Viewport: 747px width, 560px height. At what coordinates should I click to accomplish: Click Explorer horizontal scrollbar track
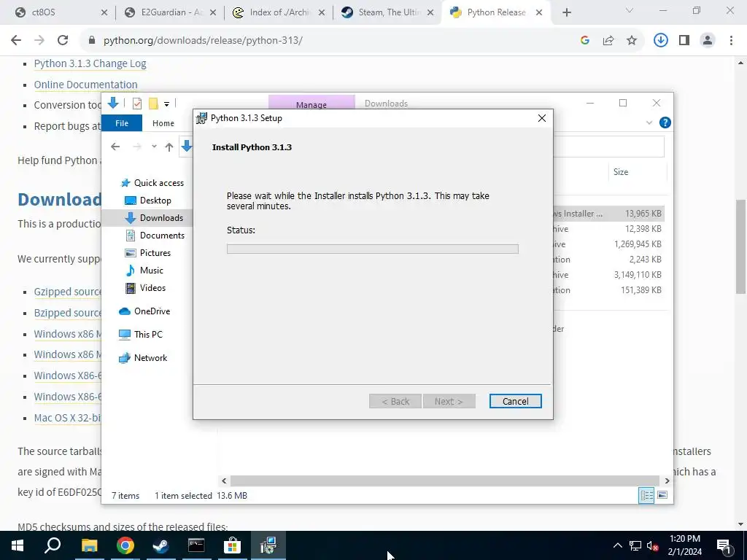[444, 481]
